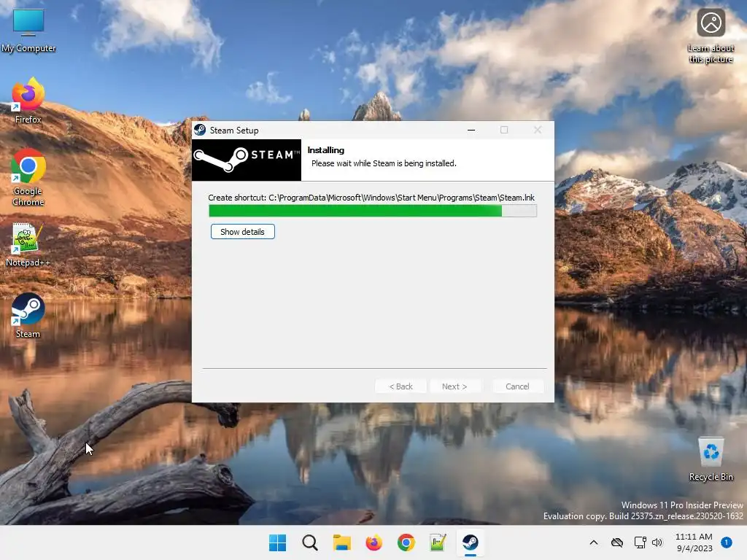Open the notification badge
Image resolution: width=747 pixels, height=560 pixels.
coord(727,542)
